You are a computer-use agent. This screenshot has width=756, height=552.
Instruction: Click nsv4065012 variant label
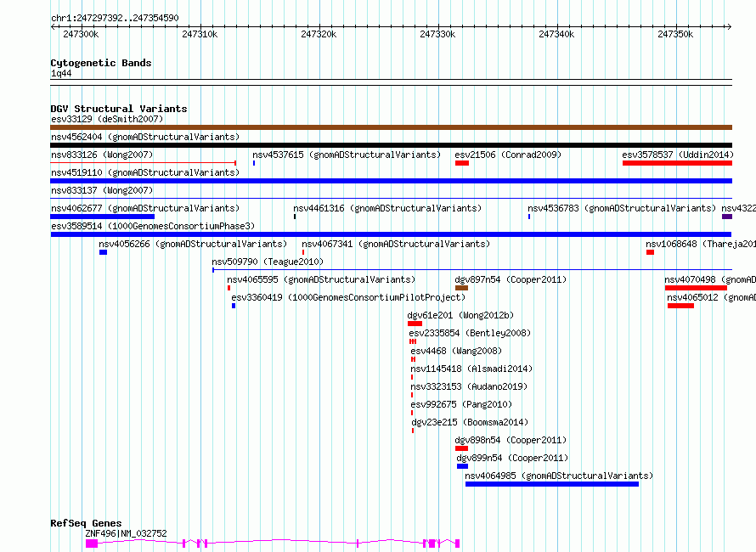click(711, 297)
